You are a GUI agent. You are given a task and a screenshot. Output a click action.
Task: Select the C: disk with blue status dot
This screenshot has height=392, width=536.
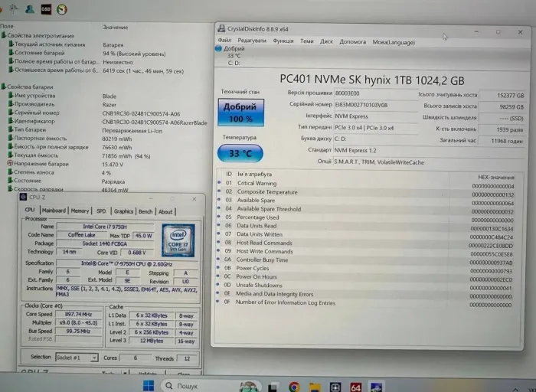pyautogui.click(x=233, y=56)
